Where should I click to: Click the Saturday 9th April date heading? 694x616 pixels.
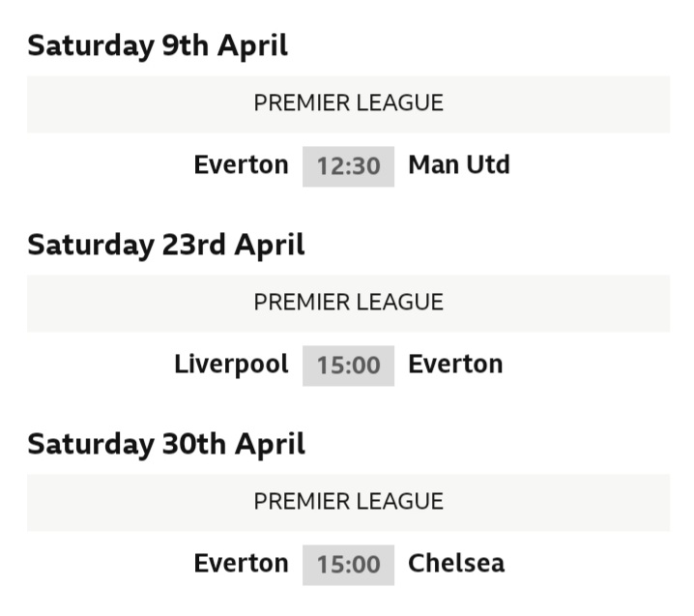[158, 45]
